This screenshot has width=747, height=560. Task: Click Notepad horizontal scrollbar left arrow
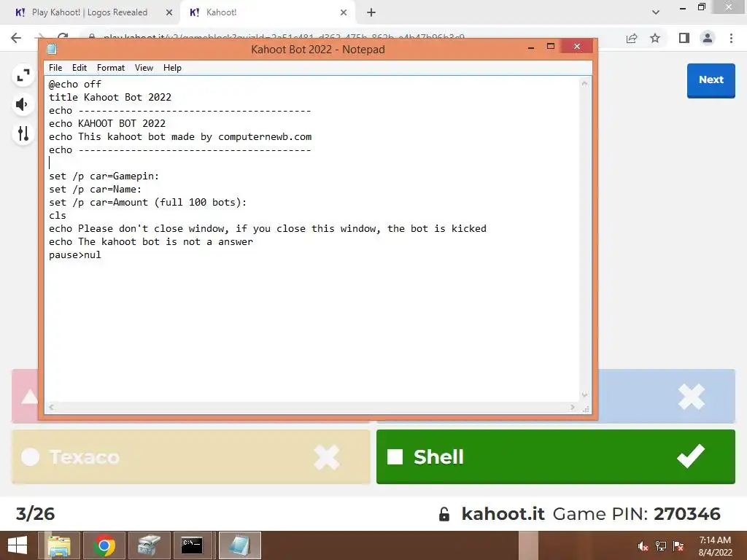pyautogui.click(x=51, y=407)
